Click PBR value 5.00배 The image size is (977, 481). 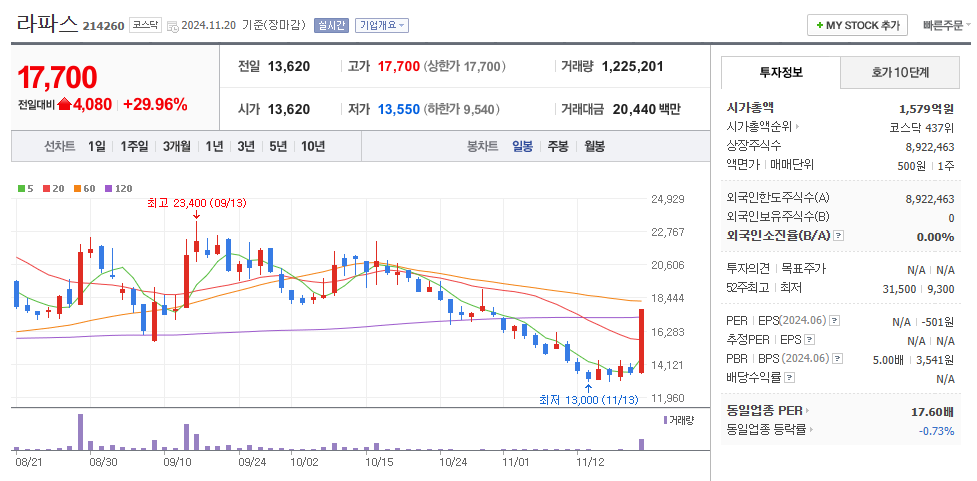click(889, 360)
